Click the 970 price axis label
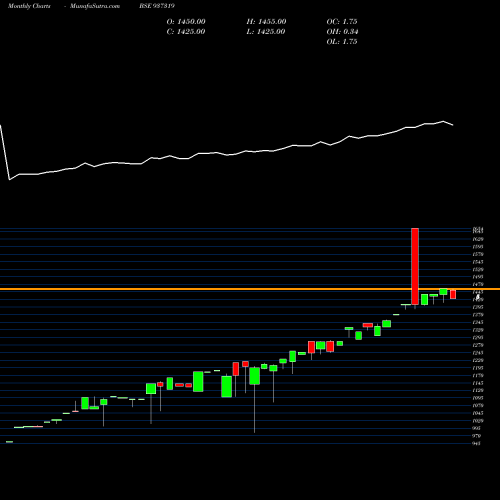 click(477, 436)
